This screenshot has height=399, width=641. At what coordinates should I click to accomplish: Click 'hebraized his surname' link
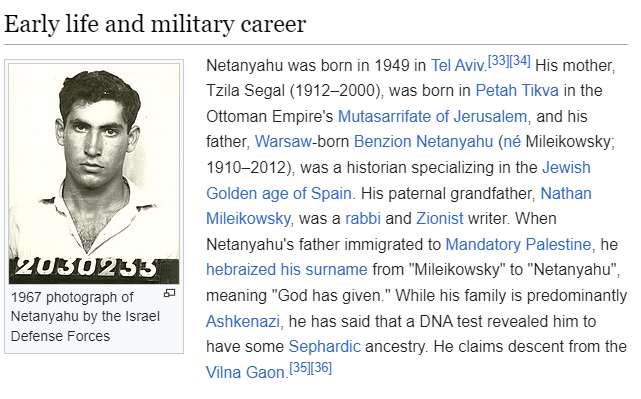pyautogui.click(x=287, y=270)
